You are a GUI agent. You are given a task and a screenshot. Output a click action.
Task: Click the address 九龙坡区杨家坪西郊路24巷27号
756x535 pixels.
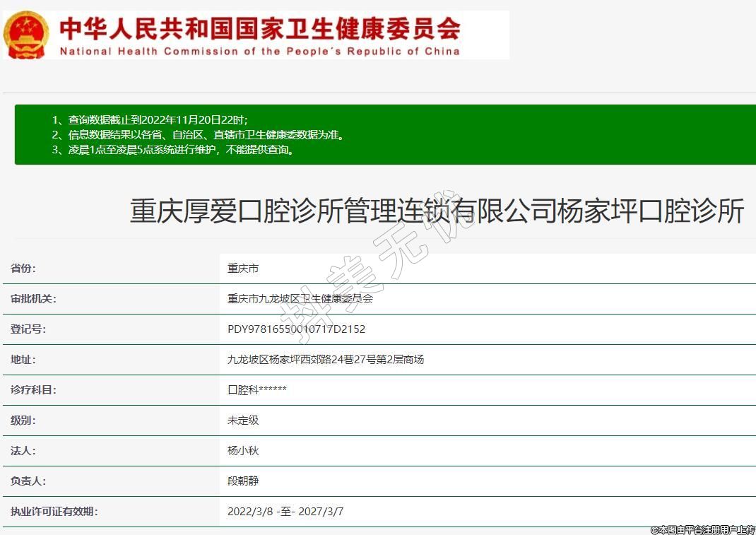pyautogui.click(x=325, y=360)
